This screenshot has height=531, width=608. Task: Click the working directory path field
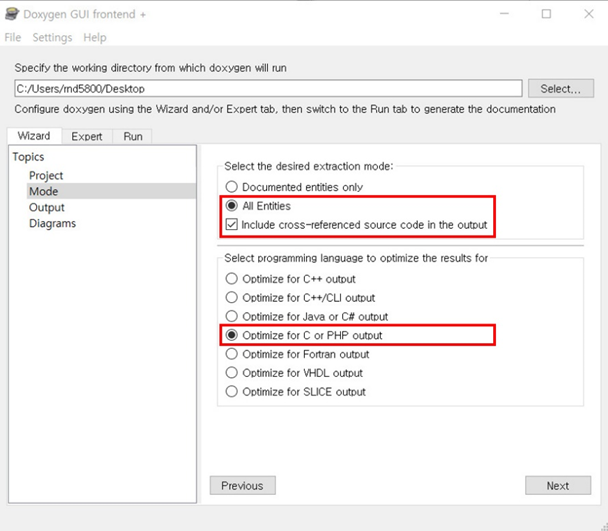(x=268, y=88)
